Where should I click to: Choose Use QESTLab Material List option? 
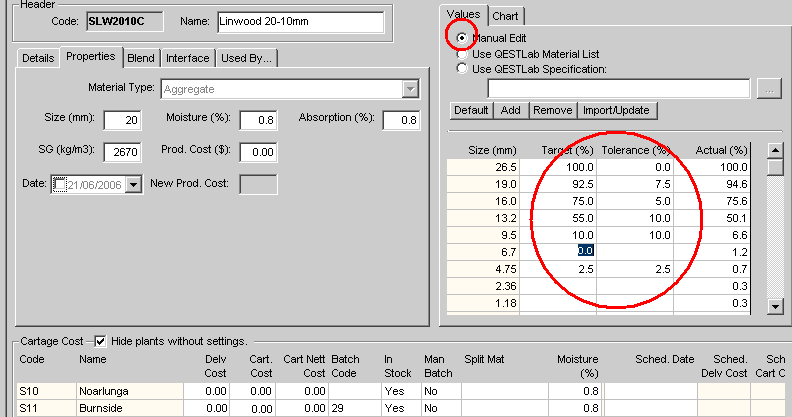point(461,54)
